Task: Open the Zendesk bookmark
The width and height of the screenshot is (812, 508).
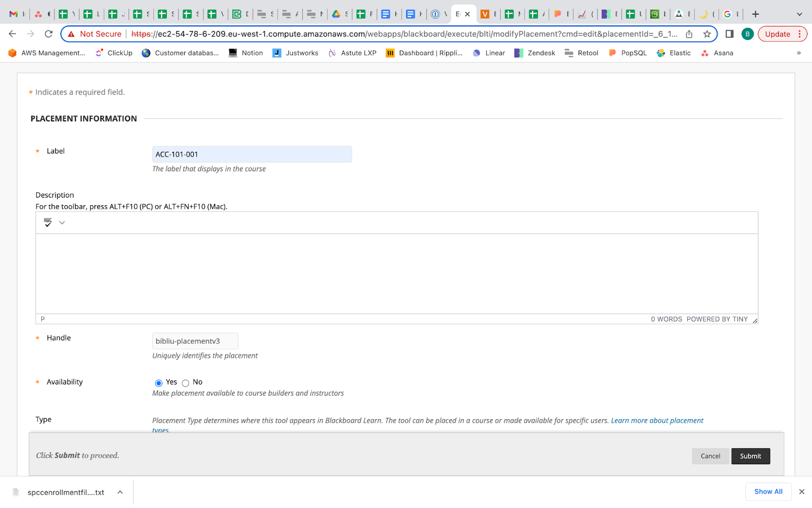Action: pyautogui.click(x=535, y=53)
